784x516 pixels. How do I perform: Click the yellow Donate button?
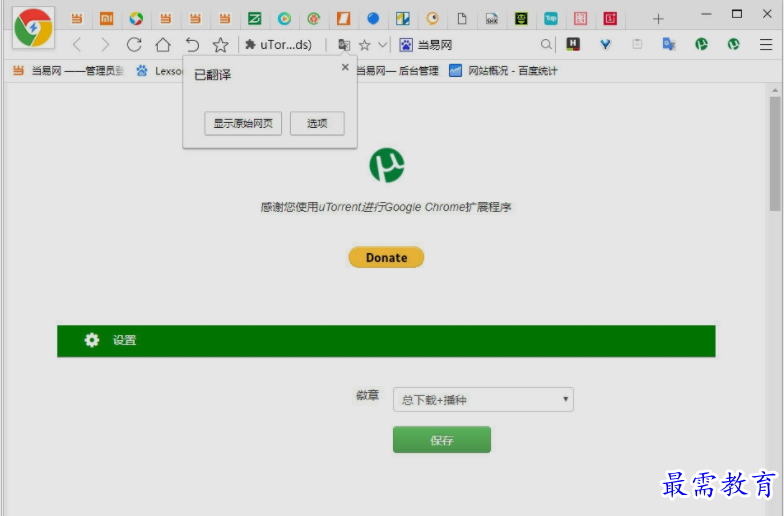(386, 258)
